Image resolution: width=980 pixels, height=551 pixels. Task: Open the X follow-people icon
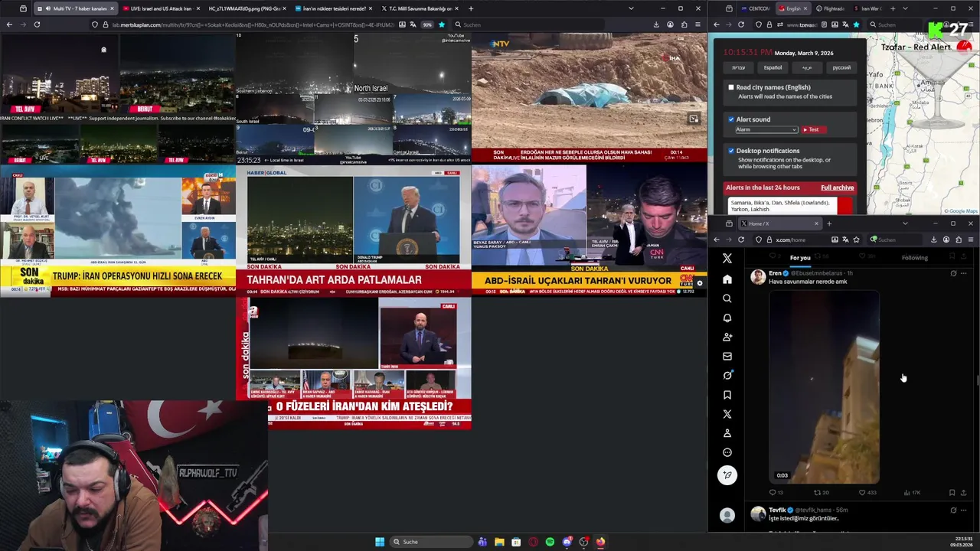tap(727, 337)
